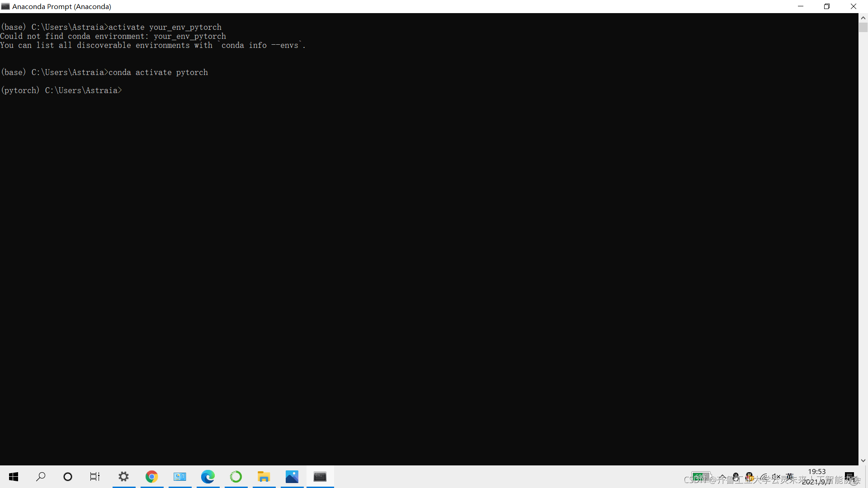868x488 pixels.
Task: Open the Windows Start menu
Action: [x=13, y=477]
